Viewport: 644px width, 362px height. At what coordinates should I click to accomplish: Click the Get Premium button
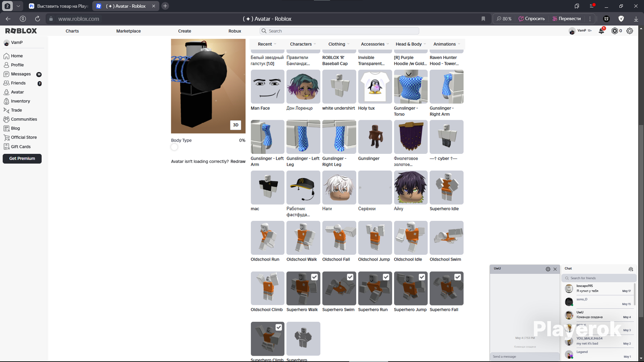(22, 159)
